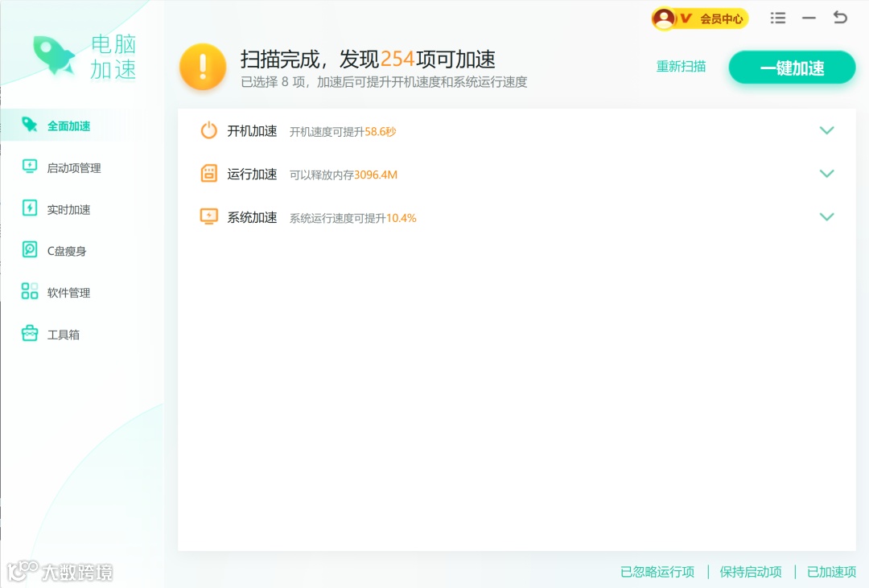Click the member avatar icon
The width and height of the screenshot is (869, 588).
663,19
